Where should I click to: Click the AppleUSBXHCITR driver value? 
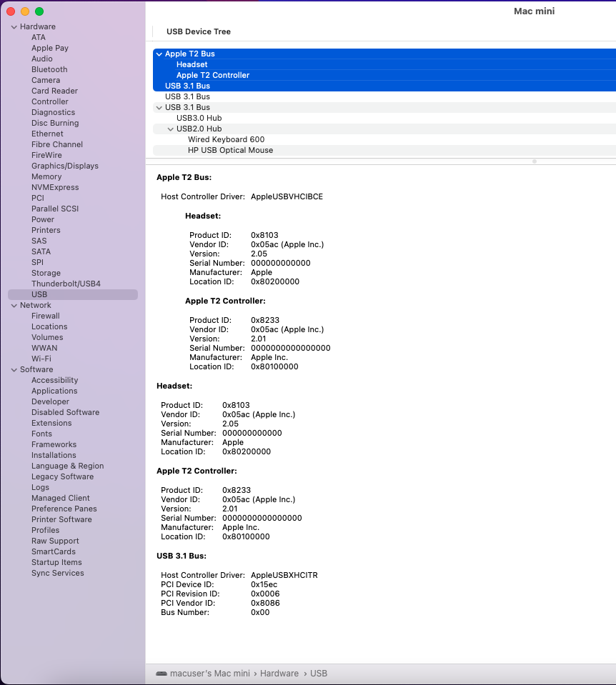pos(284,575)
